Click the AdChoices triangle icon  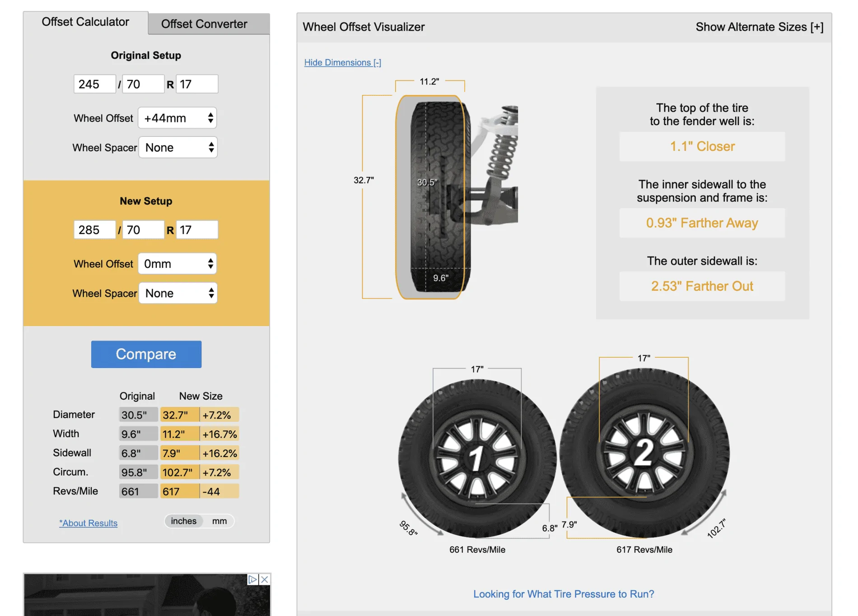pos(253,579)
